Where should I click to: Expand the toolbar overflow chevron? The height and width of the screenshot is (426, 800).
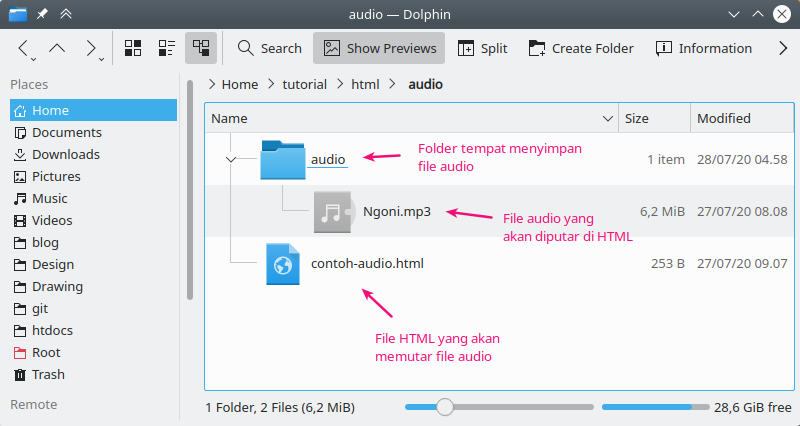pos(783,48)
